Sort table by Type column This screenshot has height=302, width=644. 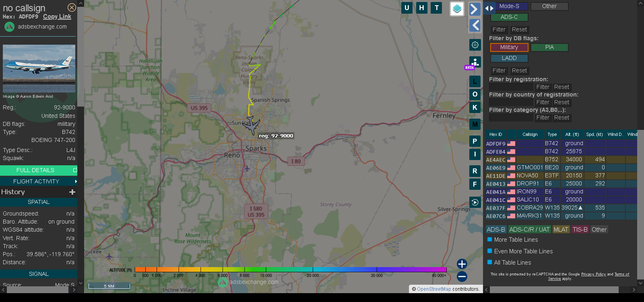coord(552,134)
